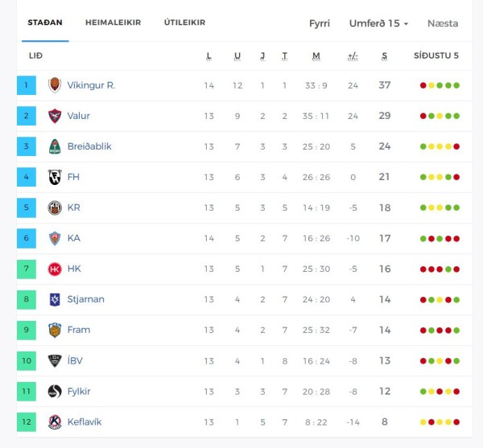Image resolution: width=483 pixels, height=448 pixels.
Task: Select the Staðan tab
Action: pos(45,23)
